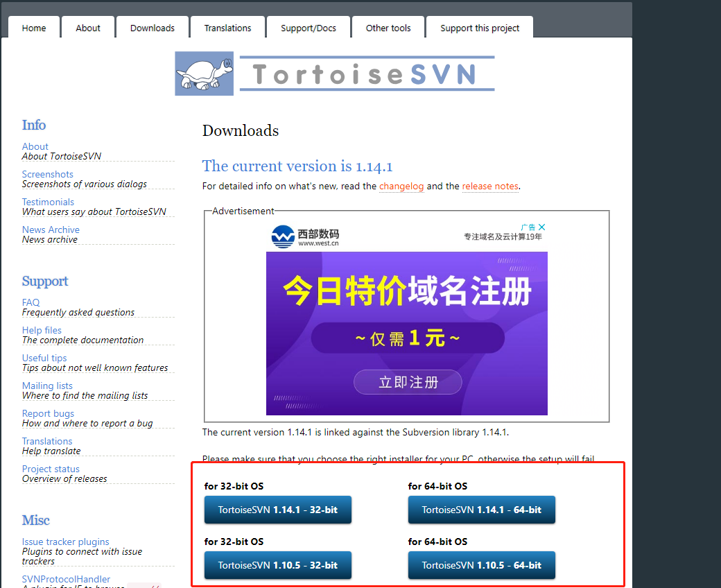Open the Support this project tab

pyautogui.click(x=480, y=28)
